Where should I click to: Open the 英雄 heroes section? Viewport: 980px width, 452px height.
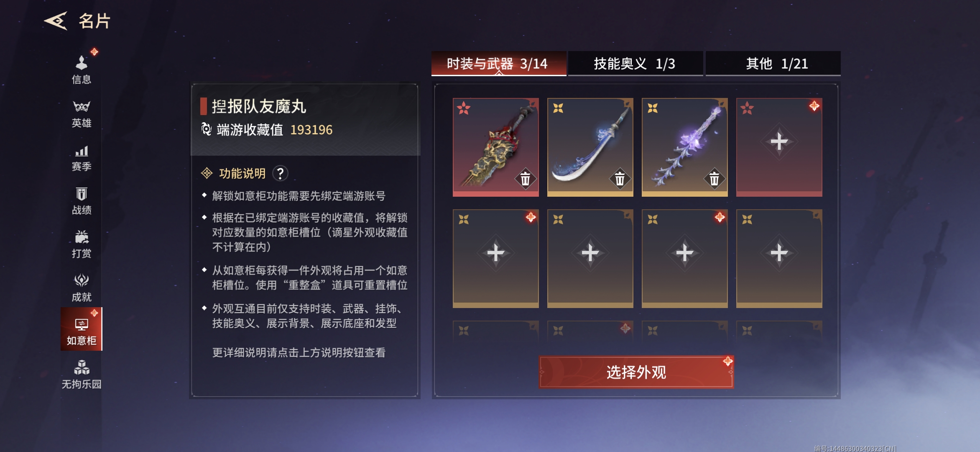(82, 114)
